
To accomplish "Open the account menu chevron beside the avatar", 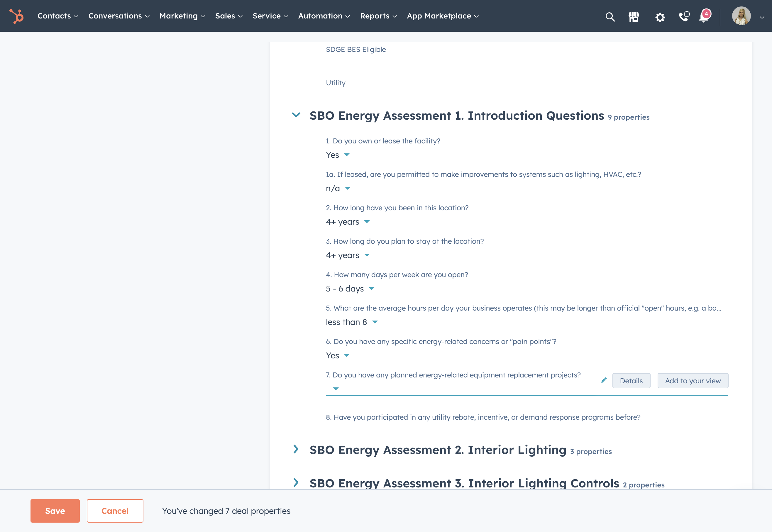I will 762,17.
